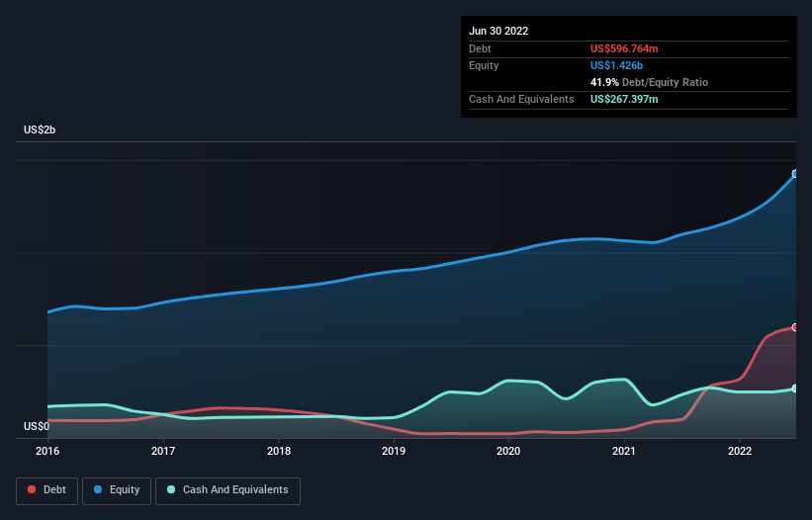Click the teal Cash legend dot
Viewport: 812px width, 520px height.
click(x=171, y=489)
